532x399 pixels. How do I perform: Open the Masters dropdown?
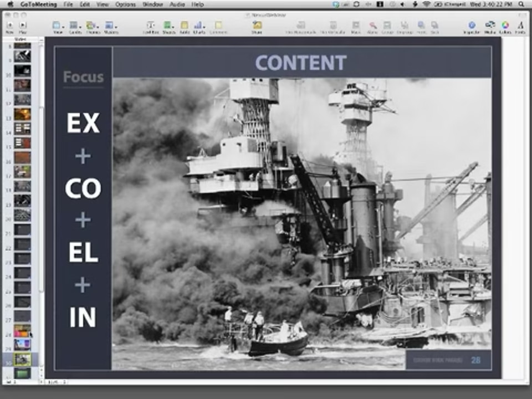coord(110,25)
